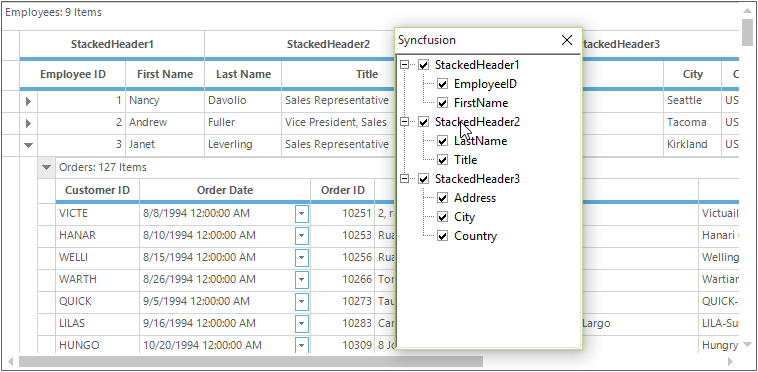Viewport: 758px width, 372px height.
Task: Sort by the Customer ID column header
Action: (97, 190)
